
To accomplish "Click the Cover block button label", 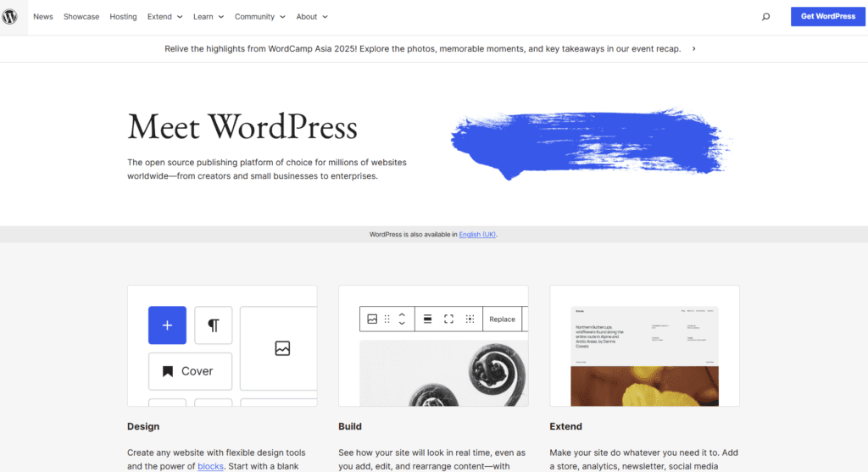I will pos(197,371).
